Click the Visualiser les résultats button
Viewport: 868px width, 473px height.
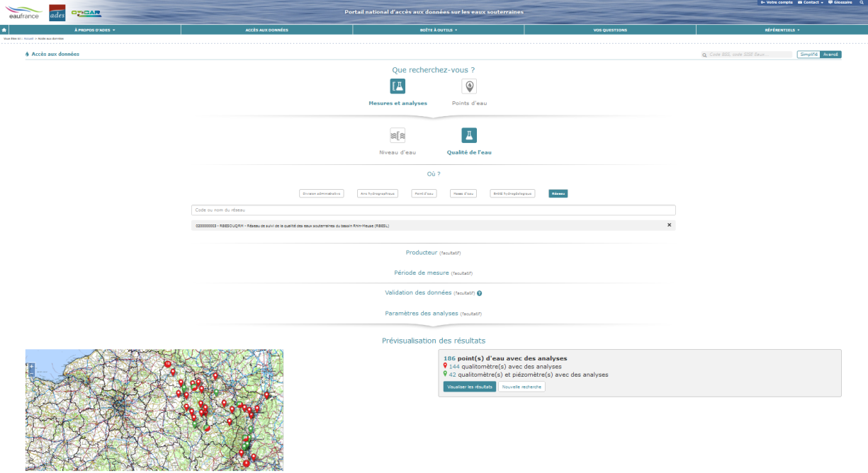(x=469, y=387)
